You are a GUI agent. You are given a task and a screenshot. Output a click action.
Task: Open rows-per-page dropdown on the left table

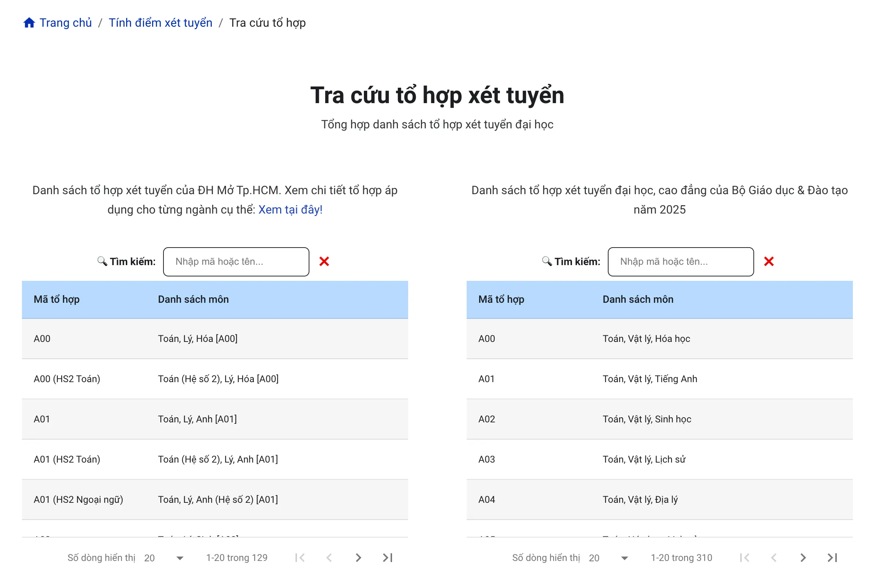(176, 558)
